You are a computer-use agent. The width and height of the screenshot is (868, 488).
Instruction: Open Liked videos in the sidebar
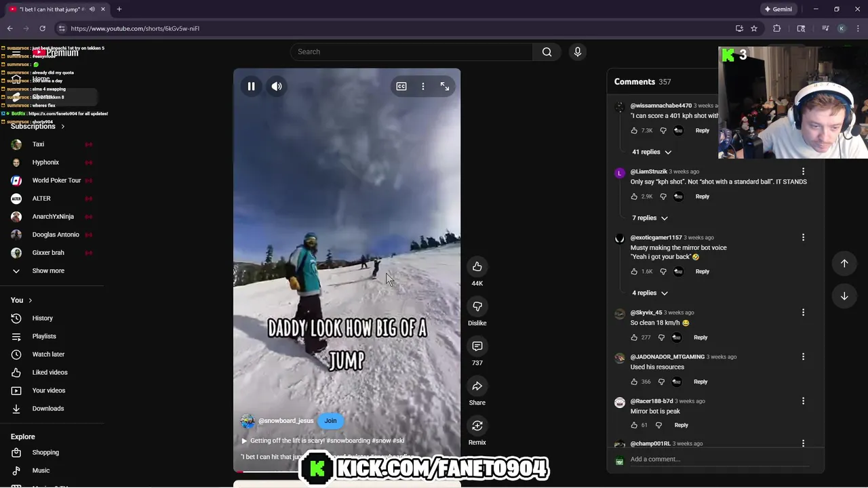click(51, 372)
